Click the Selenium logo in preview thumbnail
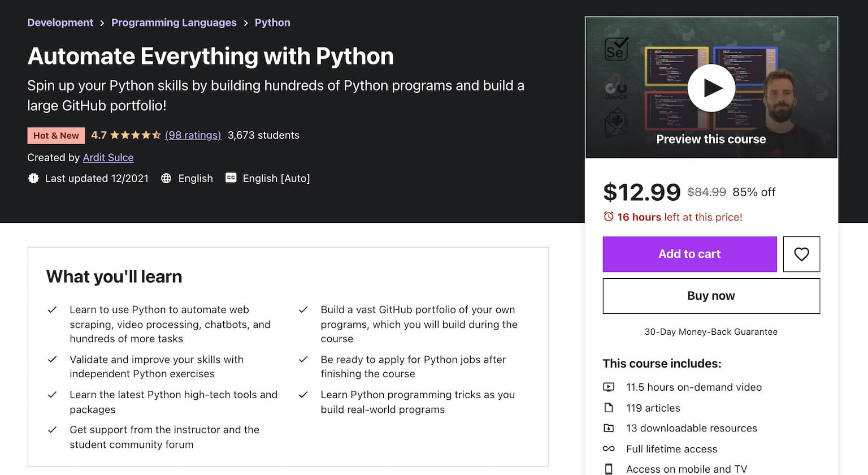The height and width of the screenshot is (475, 868). pyautogui.click(x=616, y=49)
